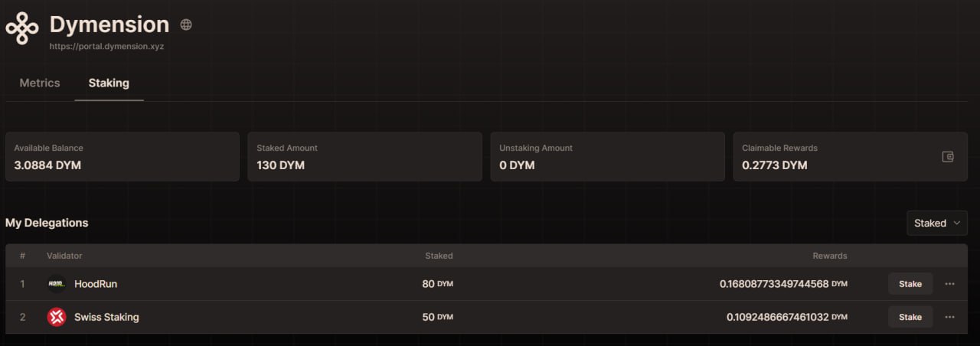The width and height of the screenshot is (980, 346).
Task: Click the 0 DYM unstaking value
Action: click(517, 165)
